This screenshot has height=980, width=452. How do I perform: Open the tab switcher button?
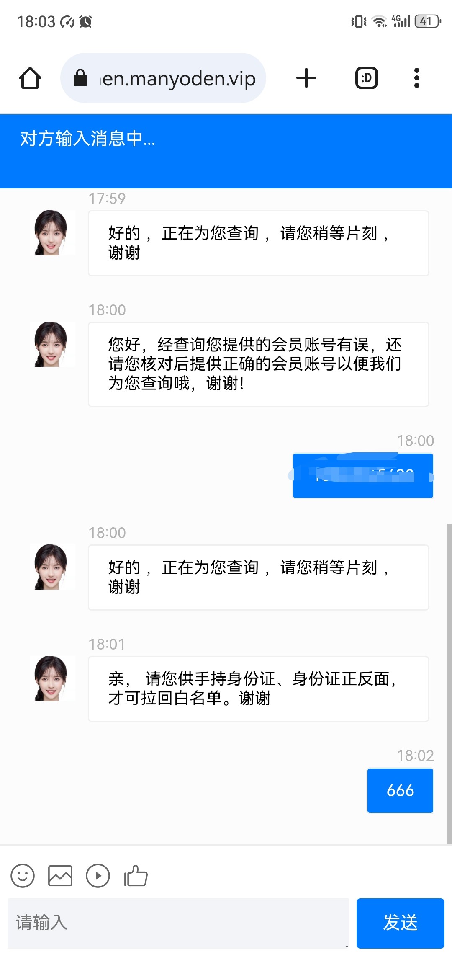point(366,78)
